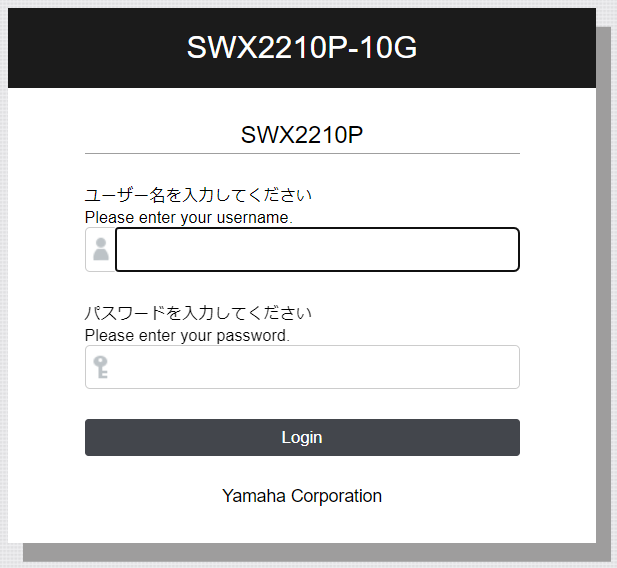Screen dimensions: 617x568
Task: Click the SWX2210P subtitle heading
Action: pyautogui.click(x=301, y=135)
